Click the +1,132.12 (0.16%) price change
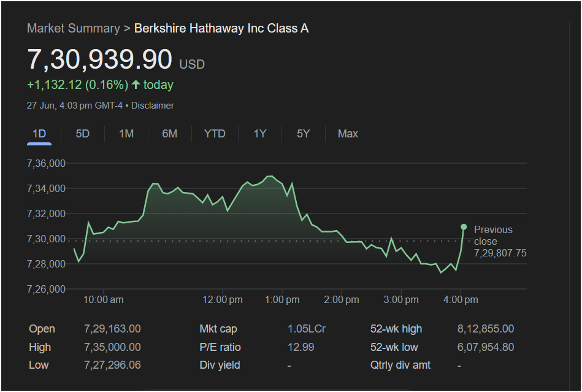Image resolution: width=582 pixels, height=392 pixels. click(77, 85)
